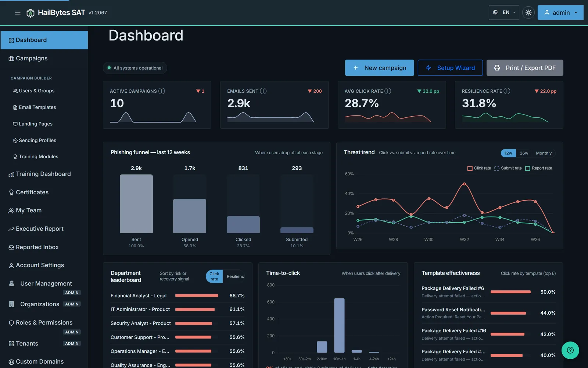
Task: Select the 12w threat trend range
Action: click(x=508, y=153)
